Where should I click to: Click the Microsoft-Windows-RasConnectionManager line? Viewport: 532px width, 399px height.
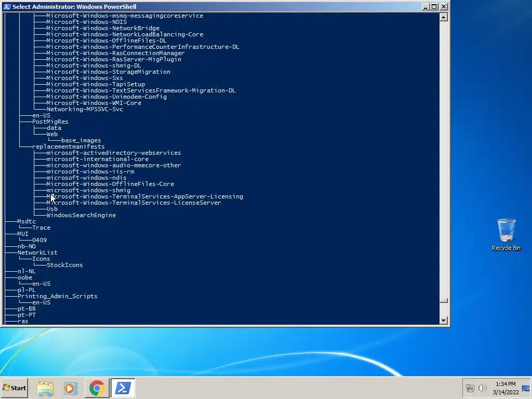tap(115, 53)
